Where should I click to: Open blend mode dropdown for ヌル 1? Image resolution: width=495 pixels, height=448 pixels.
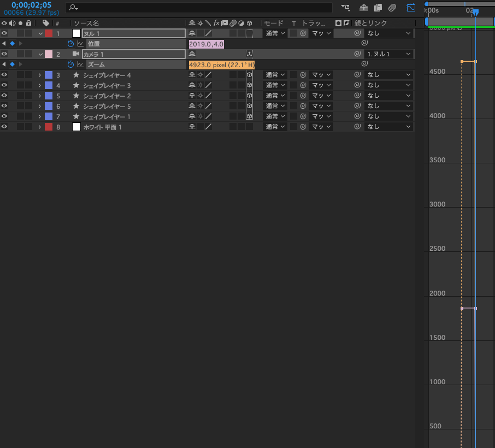tap(275, 33)
